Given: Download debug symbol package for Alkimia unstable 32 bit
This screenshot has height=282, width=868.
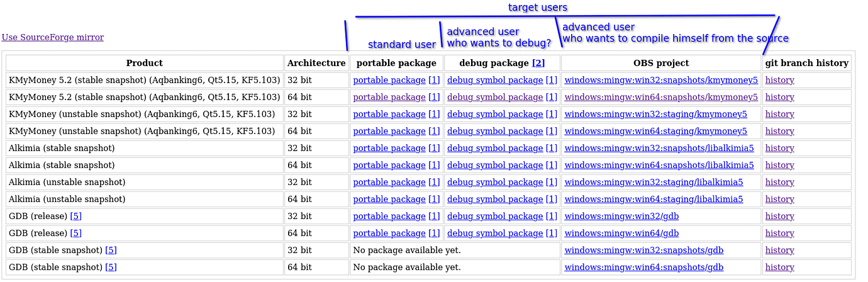Looking at the screenshot, I should click(x=494, y=182).
